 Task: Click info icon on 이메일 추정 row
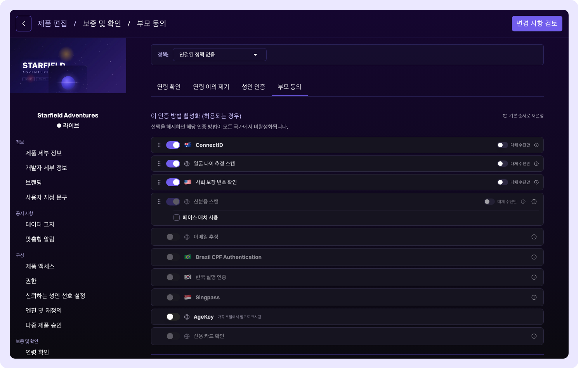click(x=534, y=237)
